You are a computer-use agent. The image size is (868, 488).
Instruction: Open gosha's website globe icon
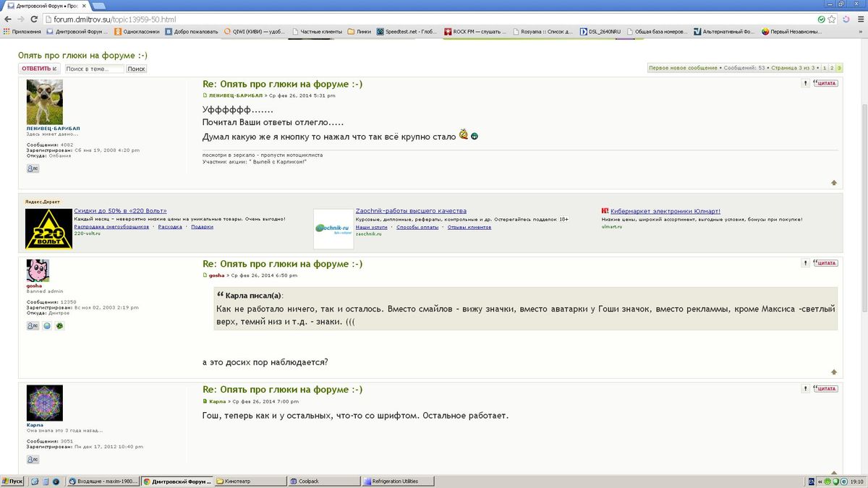point(47,325)
